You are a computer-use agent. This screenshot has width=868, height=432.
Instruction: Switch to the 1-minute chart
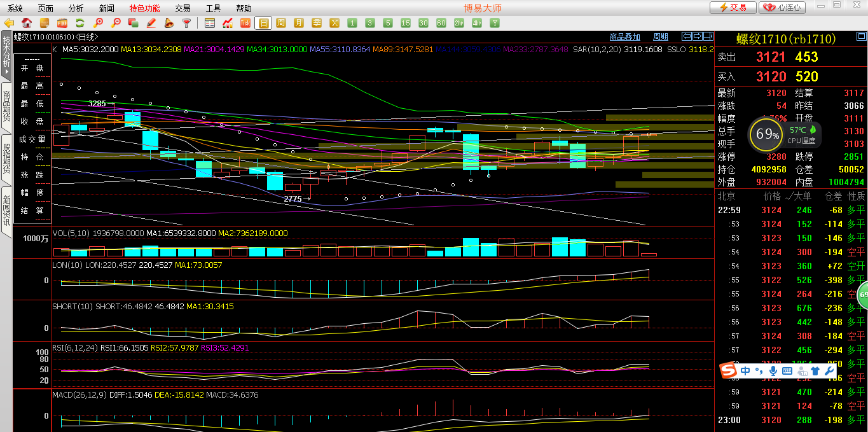(352, 23)
